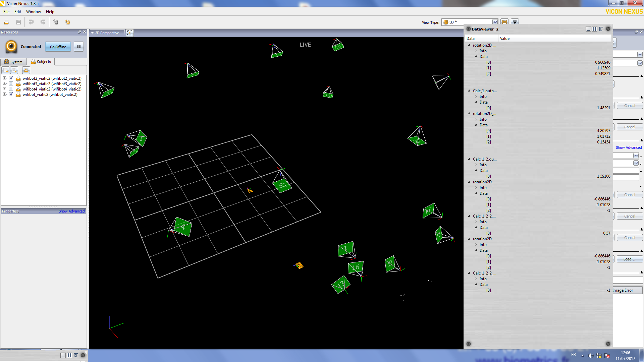This screenshot has height=362, width=644.
Task: Show hidden system tray icons
Action: point(583,356)
